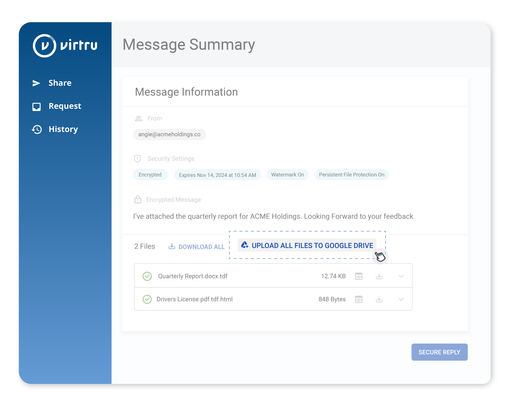Click Quarterly Report green checkmark circle
Screen dimensions: 532x418
coord(147,276)
